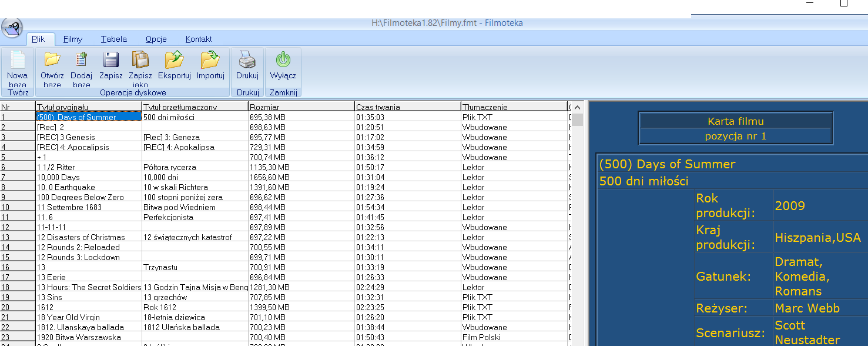The image size is (868, 346).
Task: Click the Rozmiar column header
Action: 301,107
